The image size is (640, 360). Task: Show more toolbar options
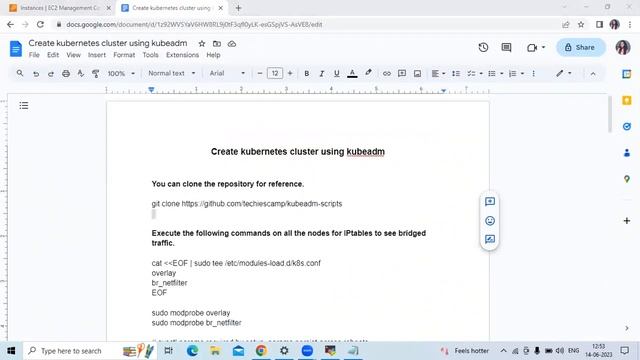(533, 73)
